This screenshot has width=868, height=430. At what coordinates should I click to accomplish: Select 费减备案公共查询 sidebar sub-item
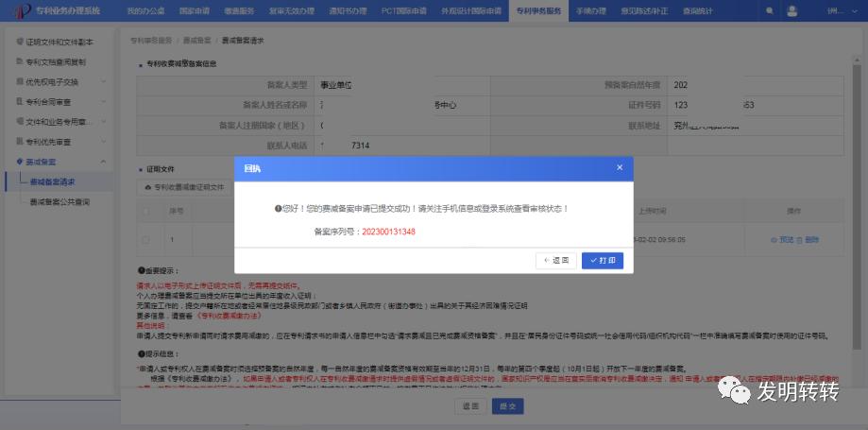tap(60, 201)
